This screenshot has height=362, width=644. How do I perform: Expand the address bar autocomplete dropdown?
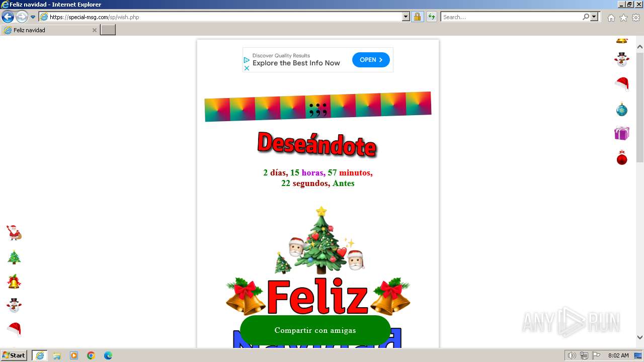(406, 17)
